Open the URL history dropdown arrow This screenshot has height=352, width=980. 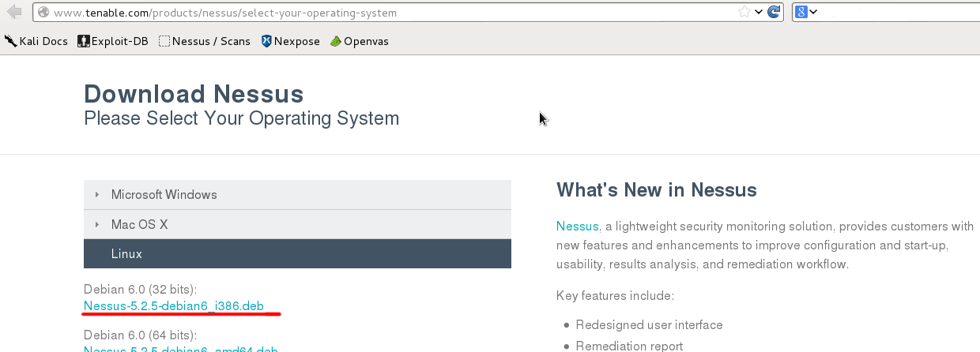[x=759, y=12]
